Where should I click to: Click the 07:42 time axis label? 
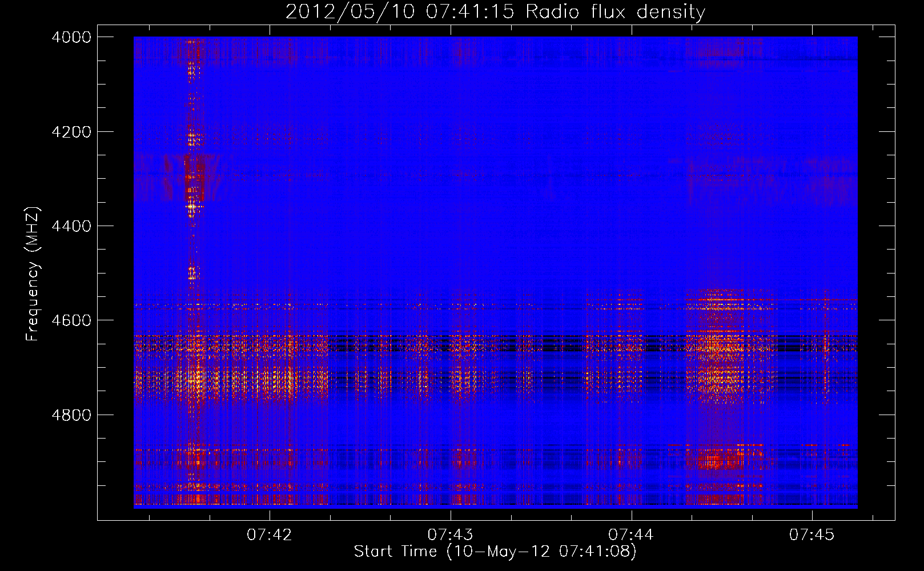coord(270,535)
